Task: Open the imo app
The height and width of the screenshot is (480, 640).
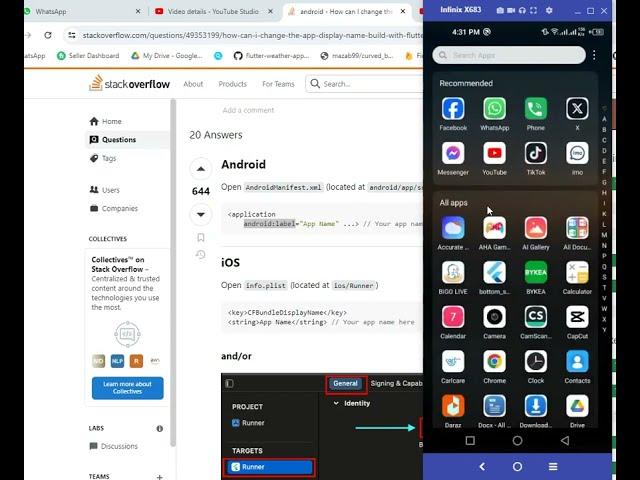Action: pyautogui.click(x=577, y=153)
